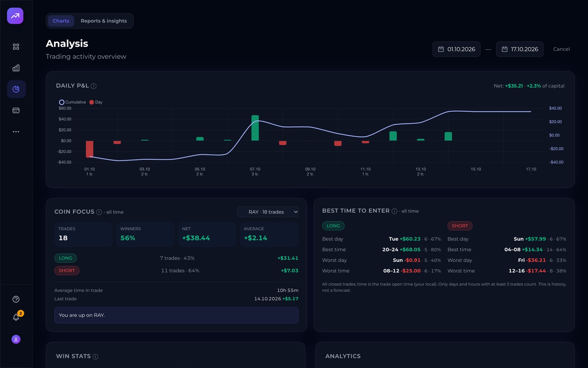Click the 07.10 3 tr. axis label
Image resolution: width=588 pixels, height=368 pixels.
pyautogui.click(x=255, y=171)
